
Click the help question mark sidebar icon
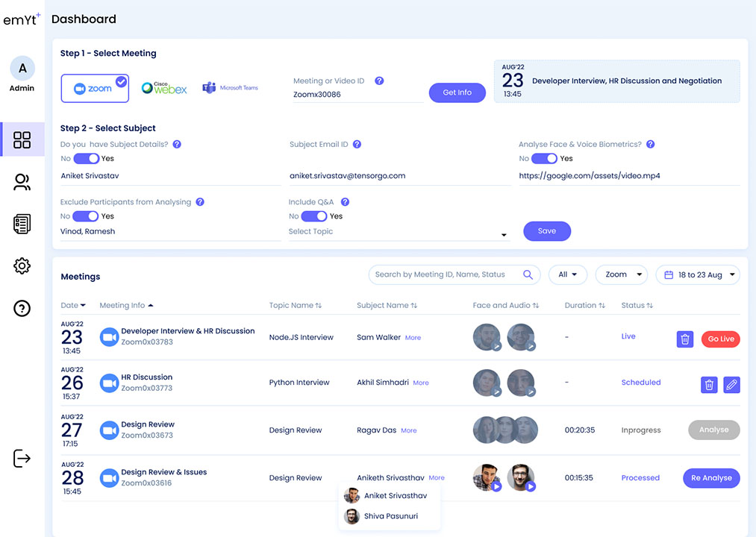point(22,308)
